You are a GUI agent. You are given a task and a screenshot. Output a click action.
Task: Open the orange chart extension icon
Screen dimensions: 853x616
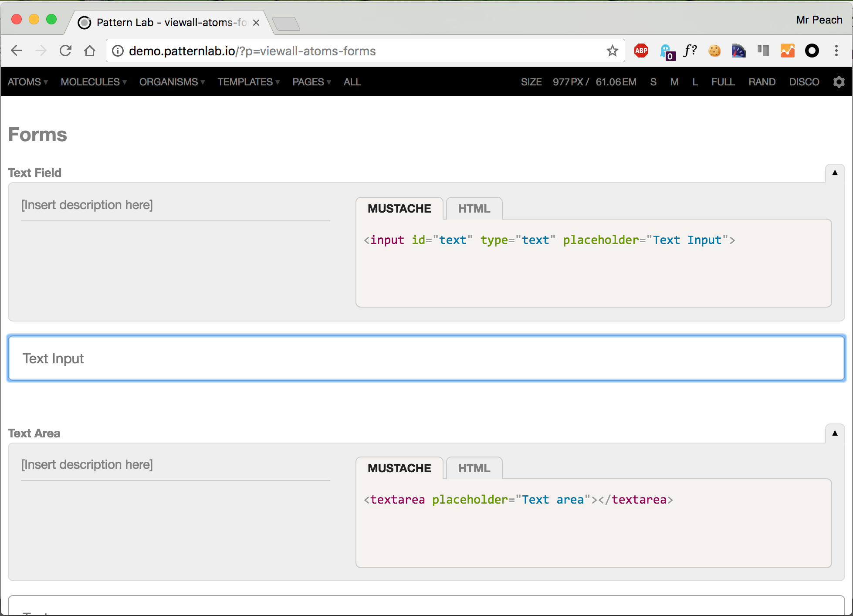click(x=788, y=51)
